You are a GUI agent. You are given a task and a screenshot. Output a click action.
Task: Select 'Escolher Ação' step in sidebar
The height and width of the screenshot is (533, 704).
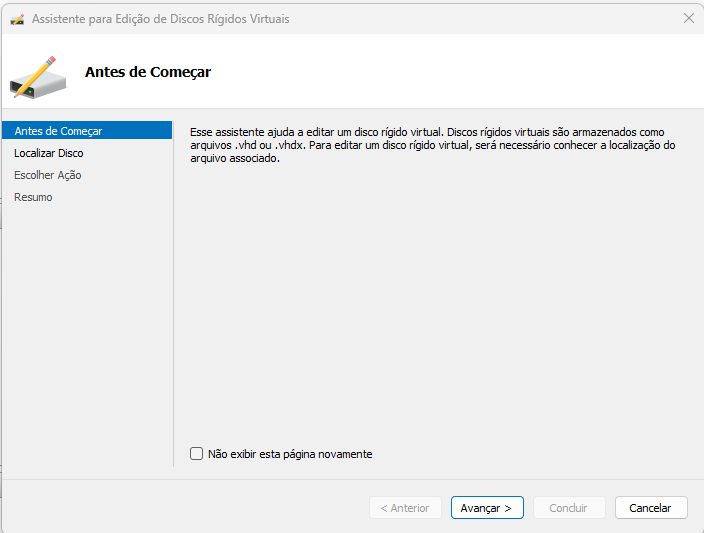[48, 175]
